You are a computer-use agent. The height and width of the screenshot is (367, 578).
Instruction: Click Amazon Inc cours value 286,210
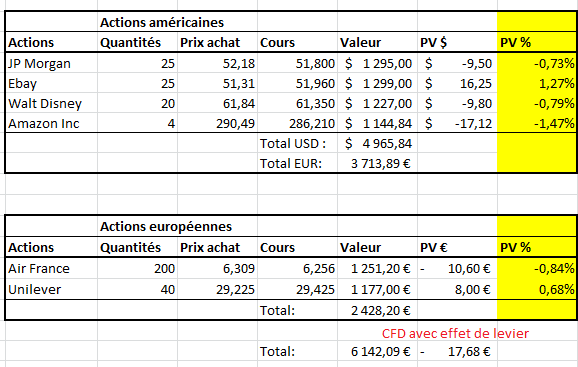pos(297,123)
